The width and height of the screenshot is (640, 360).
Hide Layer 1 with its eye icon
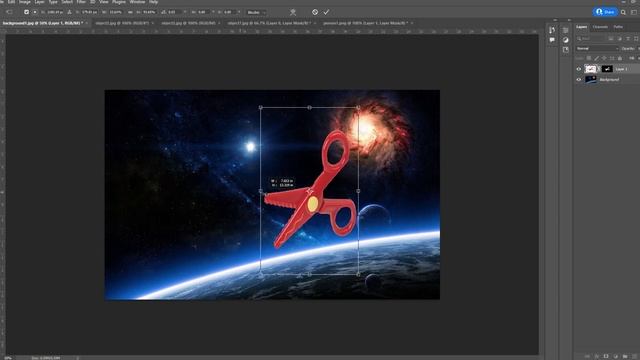point(578,69)
